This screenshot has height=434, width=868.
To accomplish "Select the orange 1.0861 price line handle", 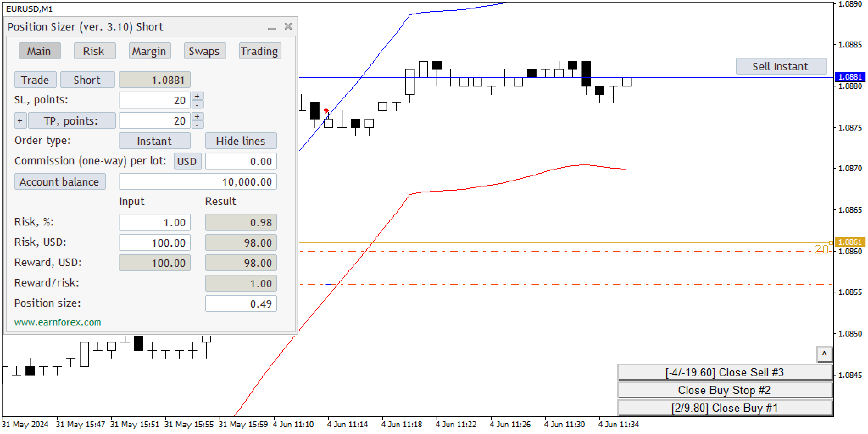I will [831, 243].
